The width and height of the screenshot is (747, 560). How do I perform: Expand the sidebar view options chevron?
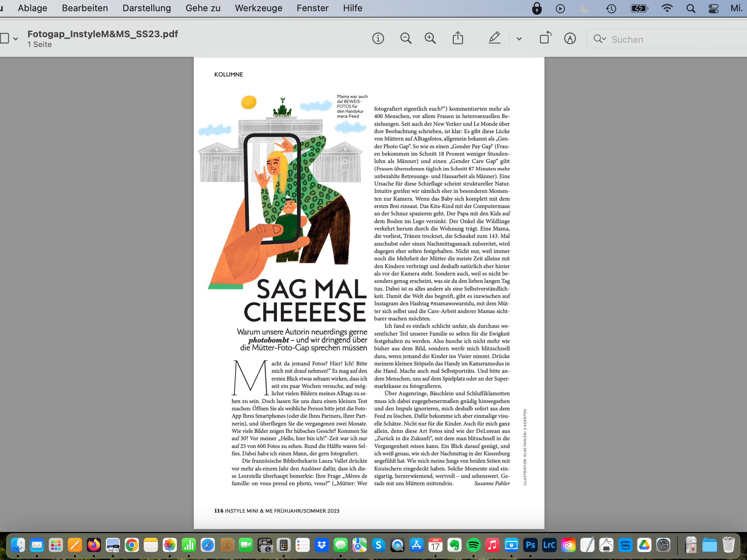pyautogui.click(x=16, y=39)
